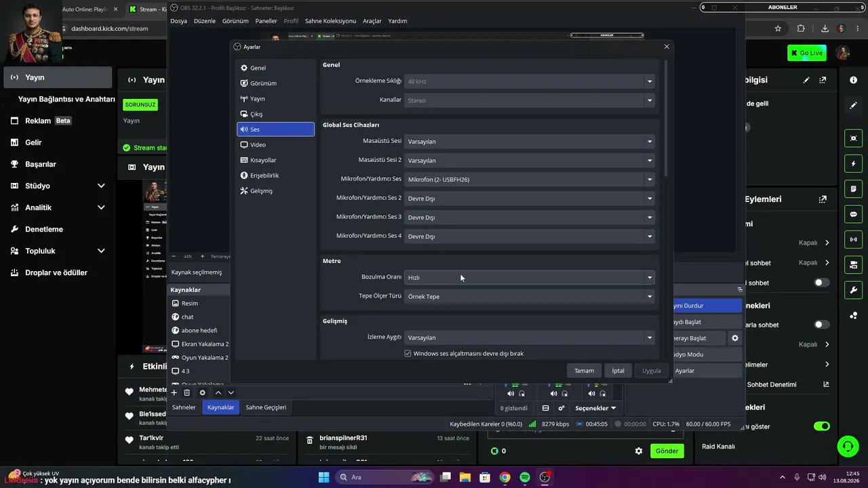Open the Bozulma Oranı dropdown

530,277
